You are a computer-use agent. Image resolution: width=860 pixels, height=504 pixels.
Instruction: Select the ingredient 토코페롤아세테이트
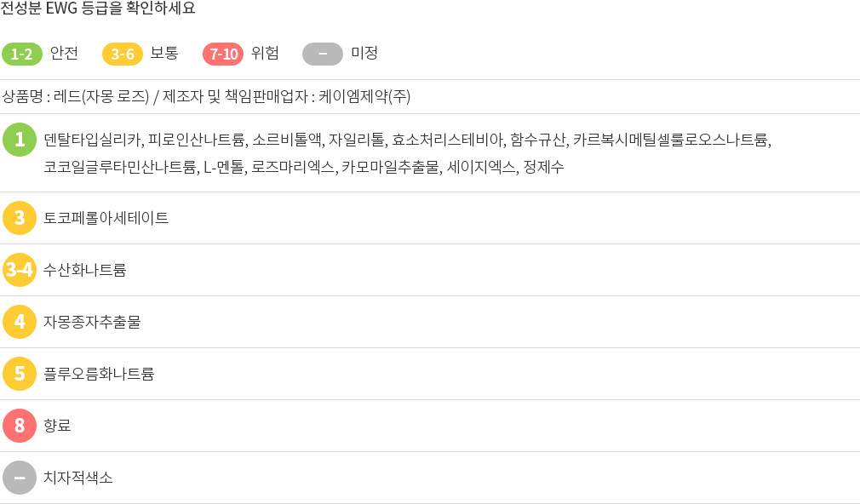[x=106, y=218]
